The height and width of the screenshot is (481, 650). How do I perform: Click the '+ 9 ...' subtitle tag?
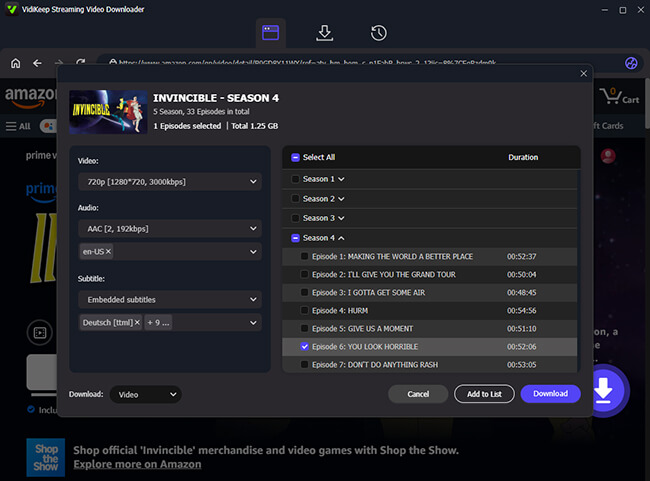pyautogui.click(x=158, y=323)
